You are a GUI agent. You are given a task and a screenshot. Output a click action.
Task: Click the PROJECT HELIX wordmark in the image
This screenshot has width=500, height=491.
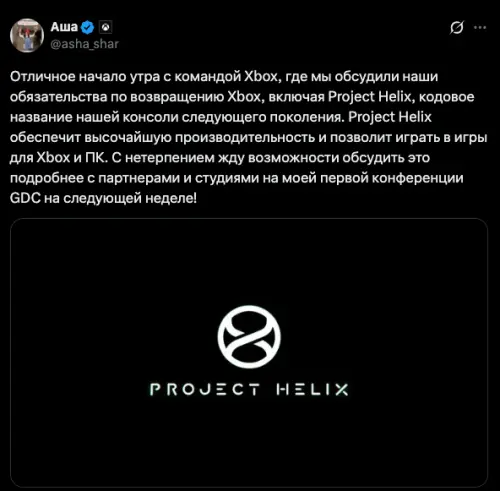click(249, 389)
